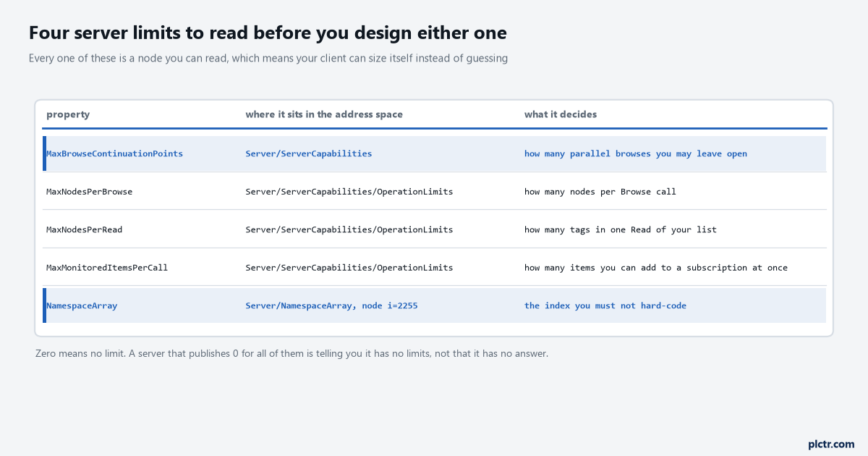Select "how many parallel browses you may leave open"
This screenshot has height=456, width=868.
[636, 153]
